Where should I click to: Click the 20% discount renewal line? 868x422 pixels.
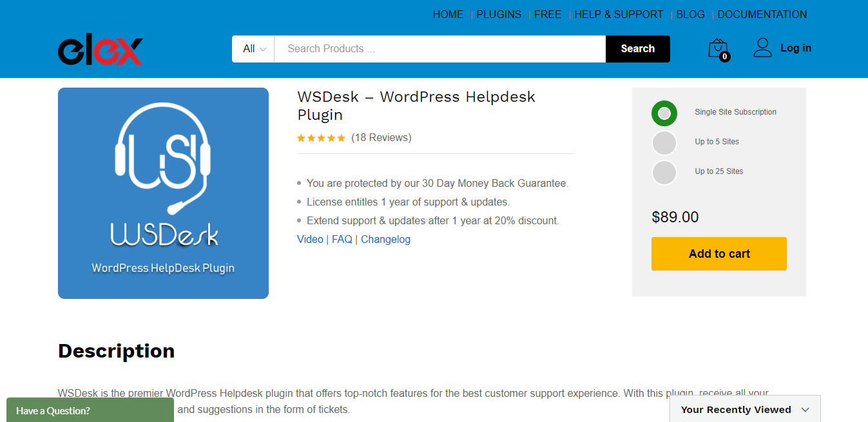tap(433, 221)
